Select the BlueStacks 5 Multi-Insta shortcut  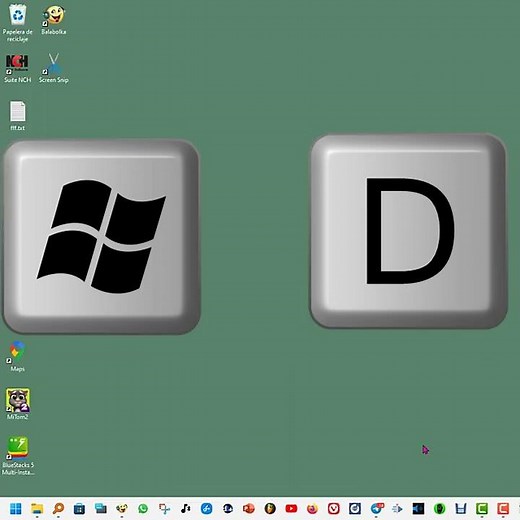18,456
